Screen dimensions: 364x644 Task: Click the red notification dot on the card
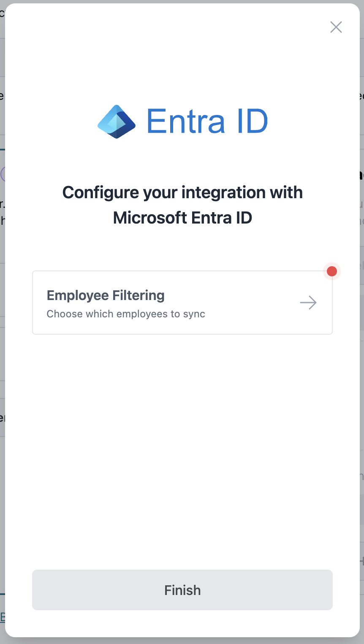(x=332, y=271)
